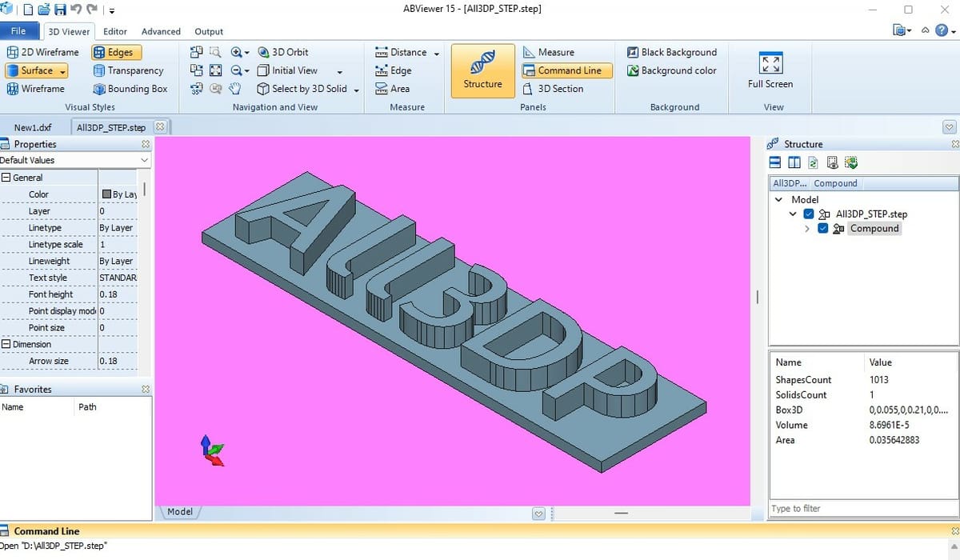Open the Surface style dropdown arrow
The width and height of the screenshot is (960, 560).
point(62,71)
